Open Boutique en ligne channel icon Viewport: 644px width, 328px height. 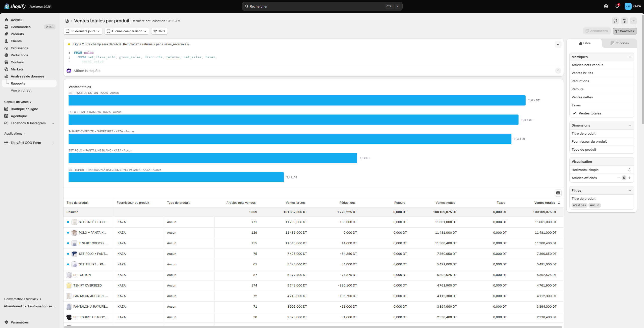click(x=6, y=109)
